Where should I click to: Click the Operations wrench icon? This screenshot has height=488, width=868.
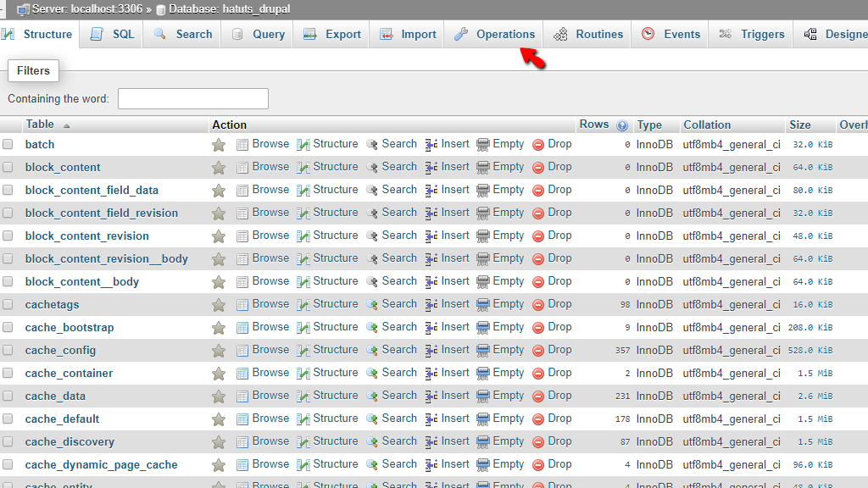(460, 34)
